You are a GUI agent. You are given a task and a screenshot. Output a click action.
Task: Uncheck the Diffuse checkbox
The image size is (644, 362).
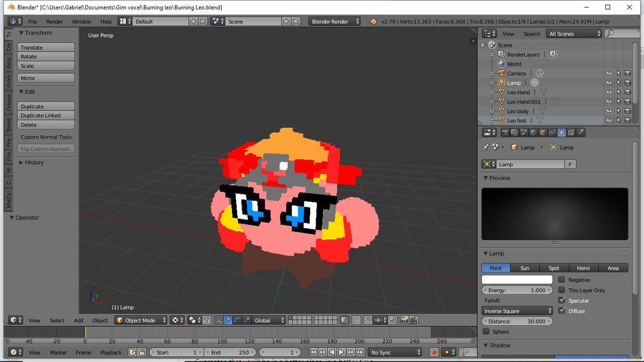point(561,311)
